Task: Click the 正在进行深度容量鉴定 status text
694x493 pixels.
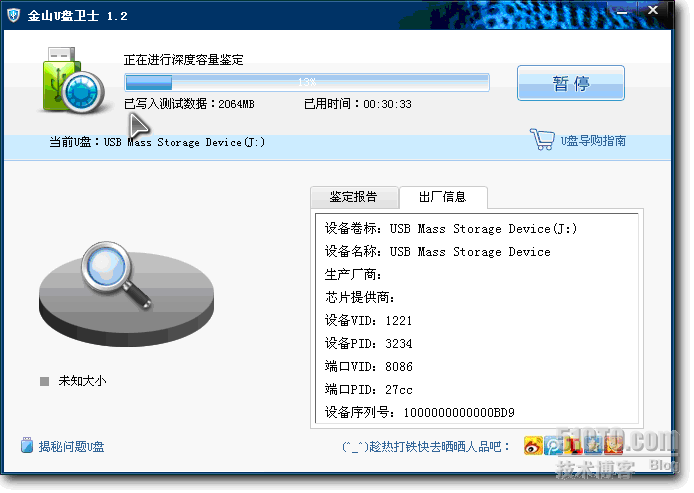Action: click(184, 60)
